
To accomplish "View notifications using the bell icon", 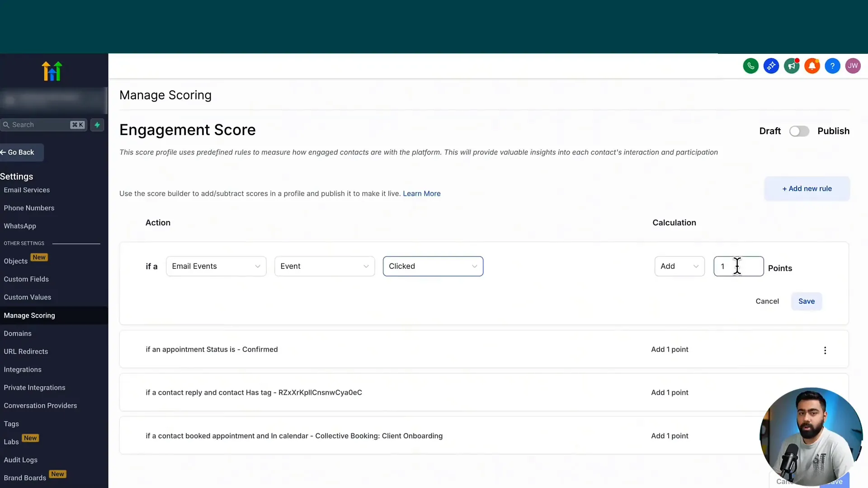I will click(x=812, y=66).
